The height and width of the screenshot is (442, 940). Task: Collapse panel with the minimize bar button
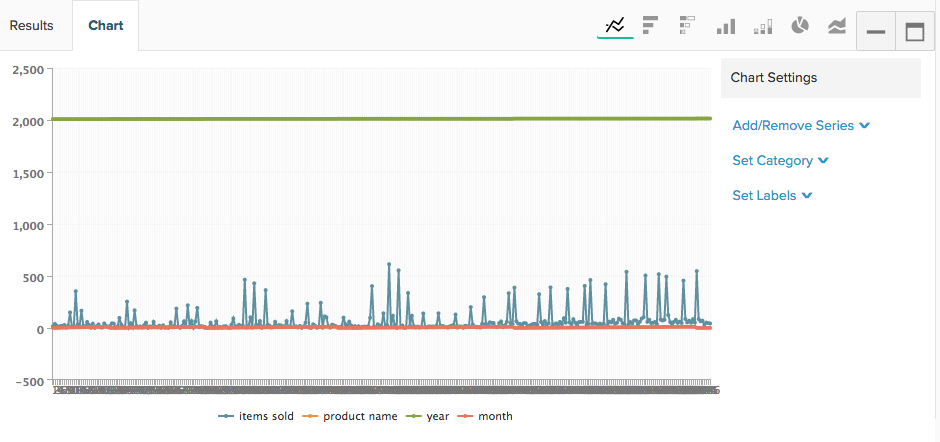(876, 31)
